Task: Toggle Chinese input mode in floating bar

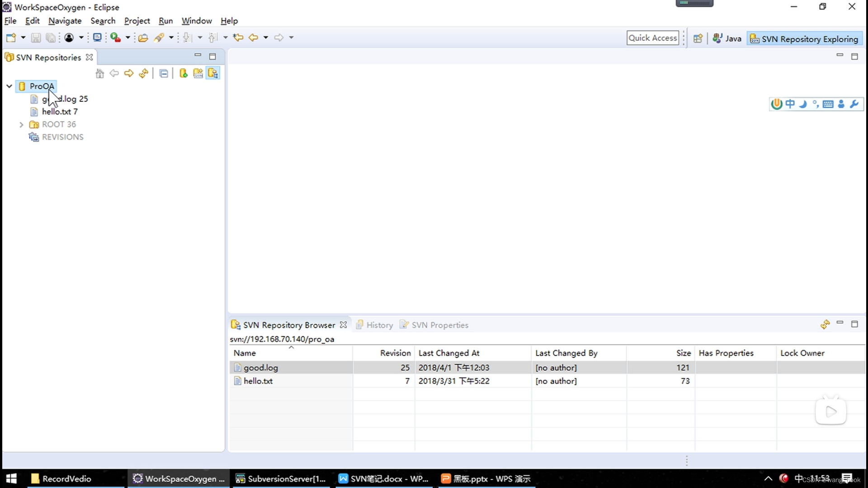Action: click(790, 104)
